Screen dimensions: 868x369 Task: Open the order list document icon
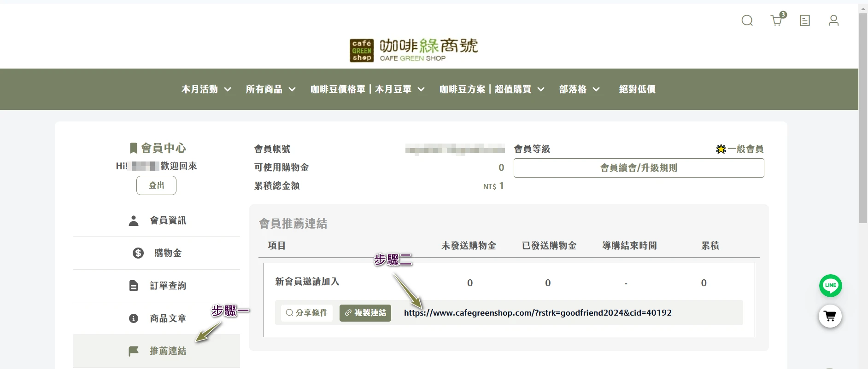(805, 21)
